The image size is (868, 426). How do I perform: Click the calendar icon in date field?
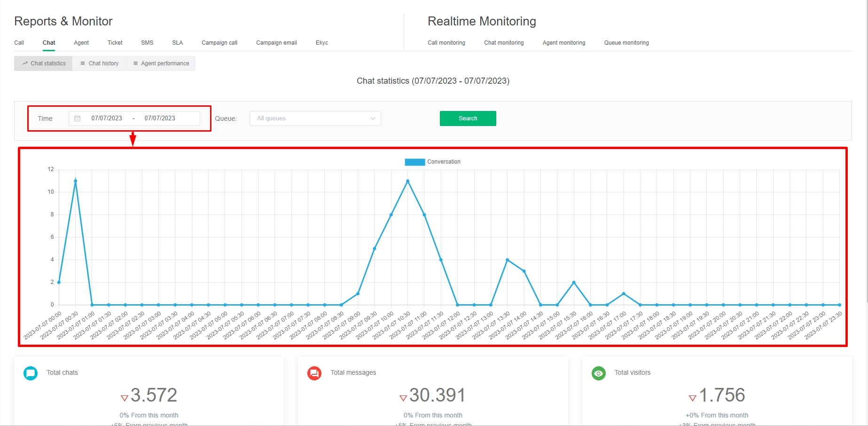pyautogui.click(x=78, y=118)
